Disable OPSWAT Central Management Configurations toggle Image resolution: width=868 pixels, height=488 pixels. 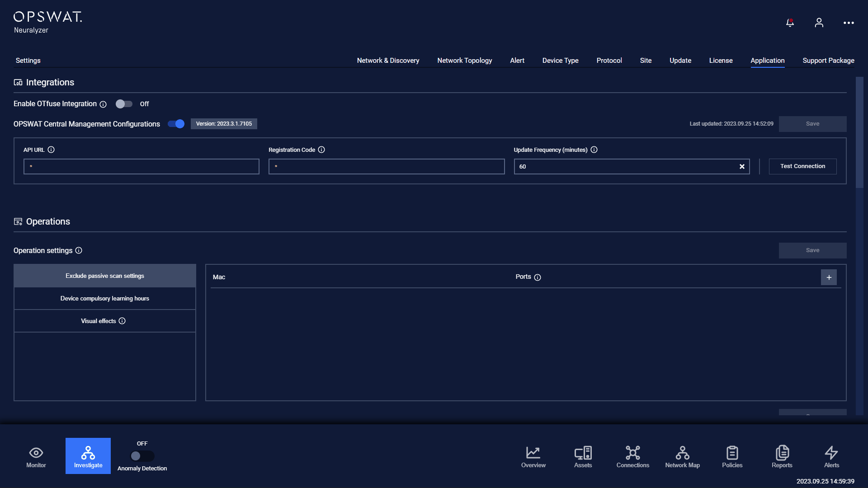click(x=176, y=124)
